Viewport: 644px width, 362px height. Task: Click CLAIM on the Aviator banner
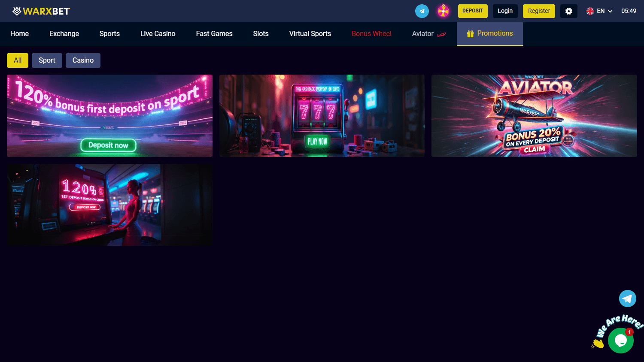tap(535, 149)
